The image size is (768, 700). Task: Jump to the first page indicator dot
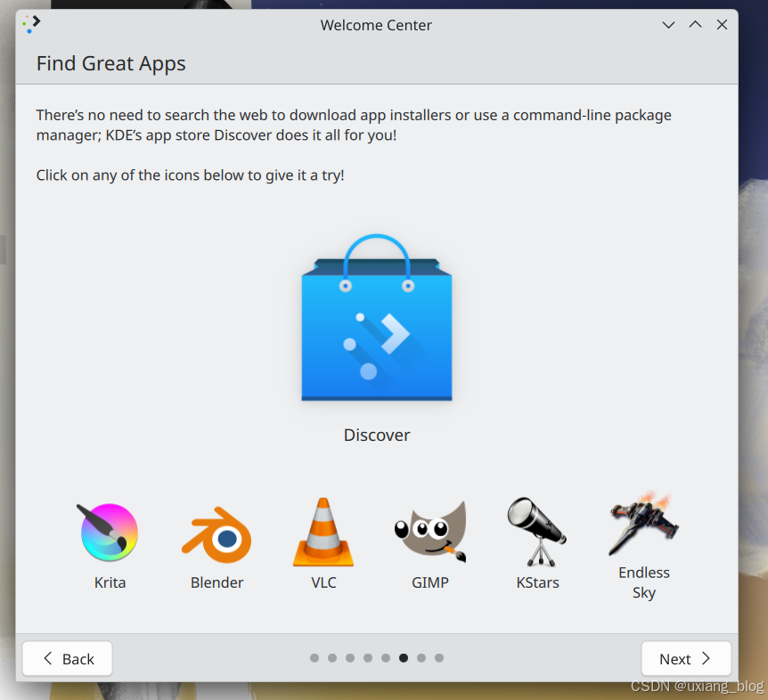[315, 658]
